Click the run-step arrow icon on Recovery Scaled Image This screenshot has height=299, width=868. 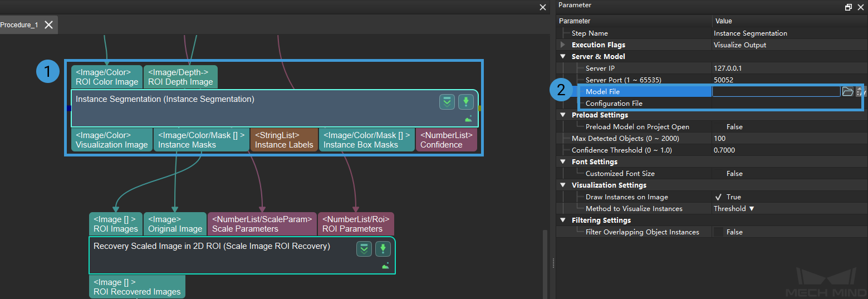382,249
